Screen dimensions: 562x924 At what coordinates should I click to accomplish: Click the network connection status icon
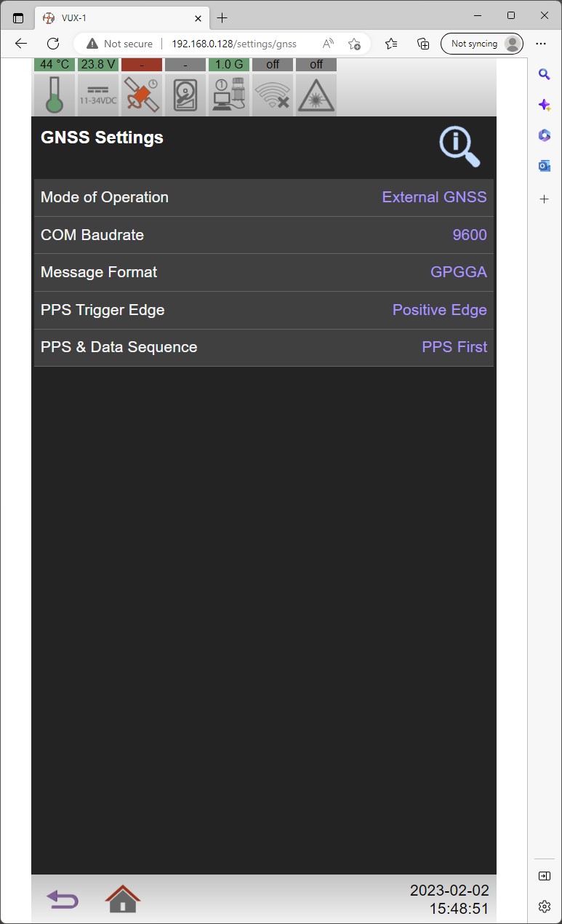click(x=229, y=95)
